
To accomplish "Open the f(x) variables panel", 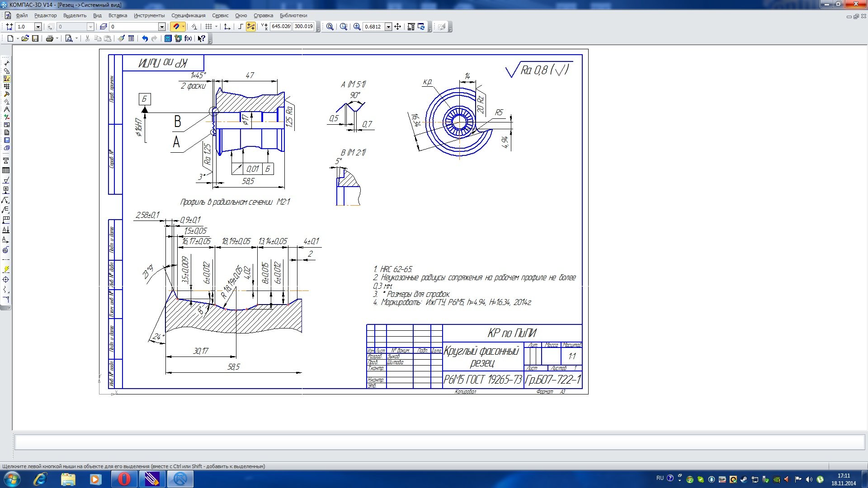I will 188,38.
